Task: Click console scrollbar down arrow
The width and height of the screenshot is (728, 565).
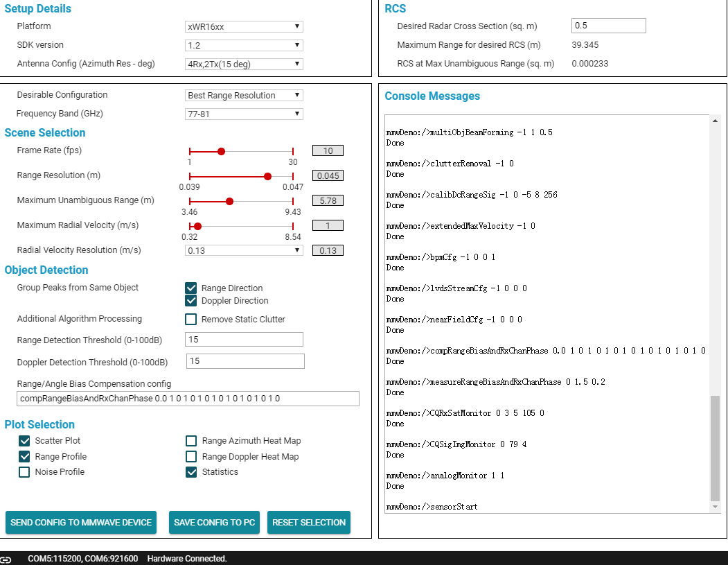Action: 715,507
